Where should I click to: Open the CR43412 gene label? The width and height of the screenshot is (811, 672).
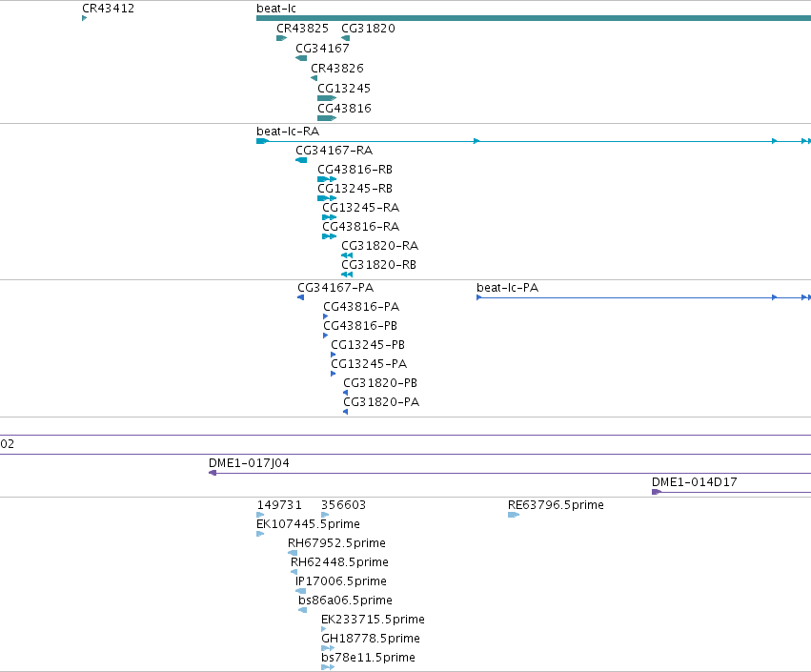[108, 9]
